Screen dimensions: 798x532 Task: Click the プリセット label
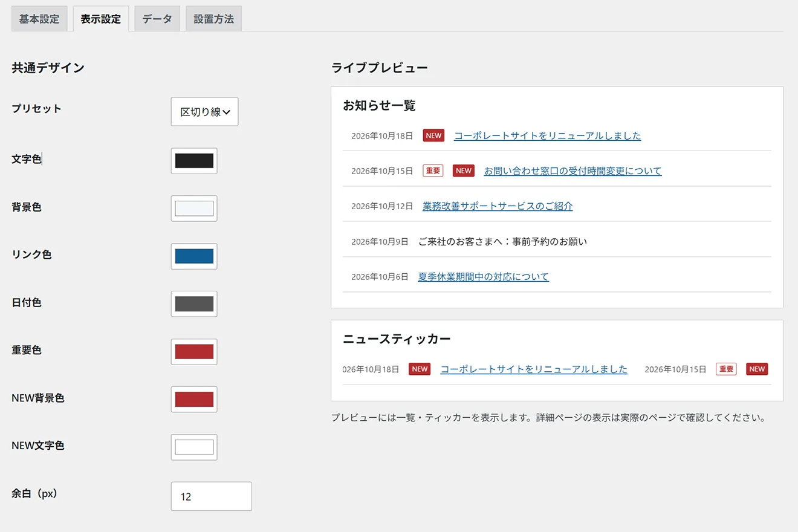point(36,109)
